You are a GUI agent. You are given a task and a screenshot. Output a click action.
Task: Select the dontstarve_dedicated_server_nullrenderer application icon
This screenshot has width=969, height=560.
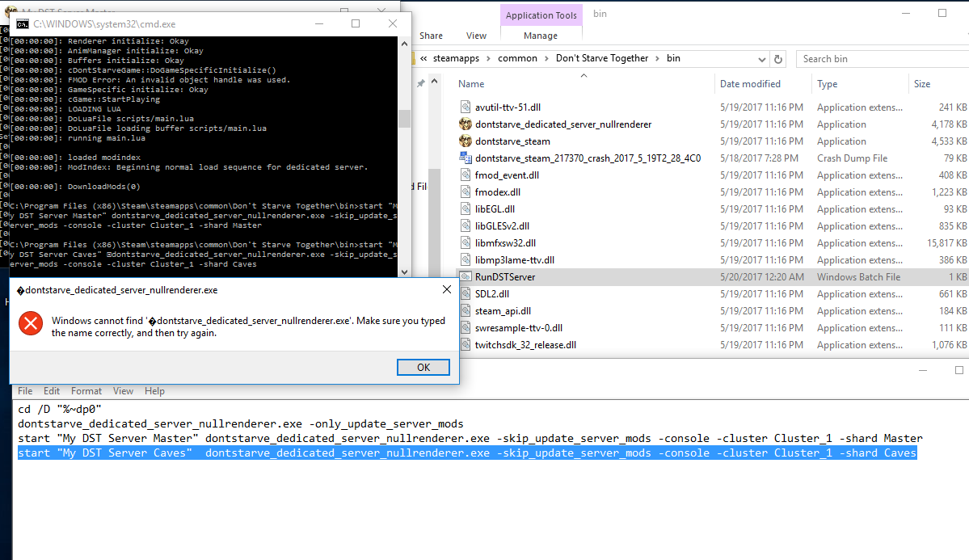[466, 124]
